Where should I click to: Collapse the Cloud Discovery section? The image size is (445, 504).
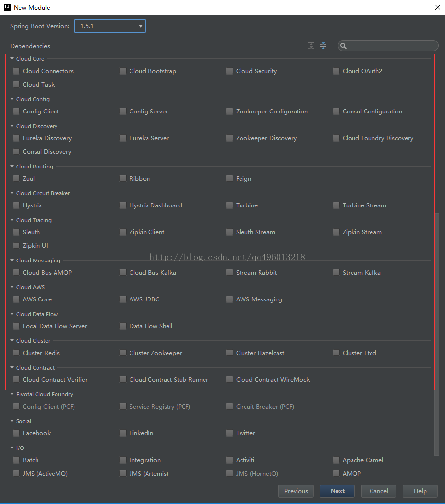pos(12,126)
